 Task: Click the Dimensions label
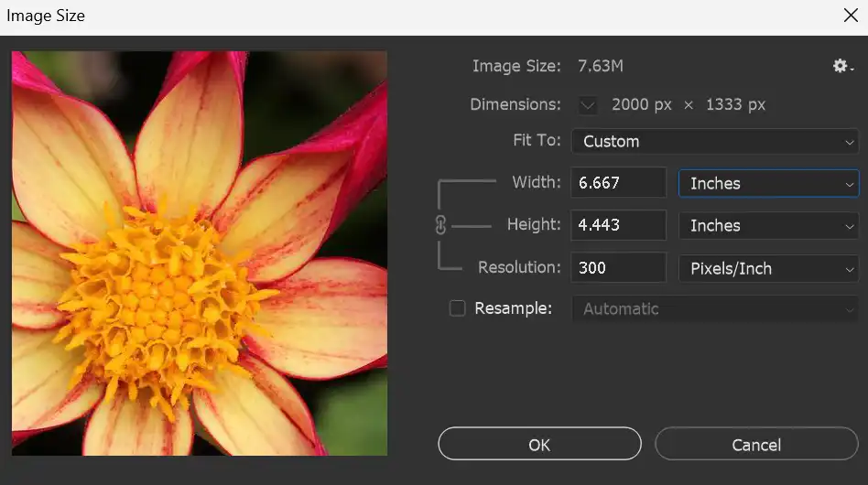(x=515, y=104)
